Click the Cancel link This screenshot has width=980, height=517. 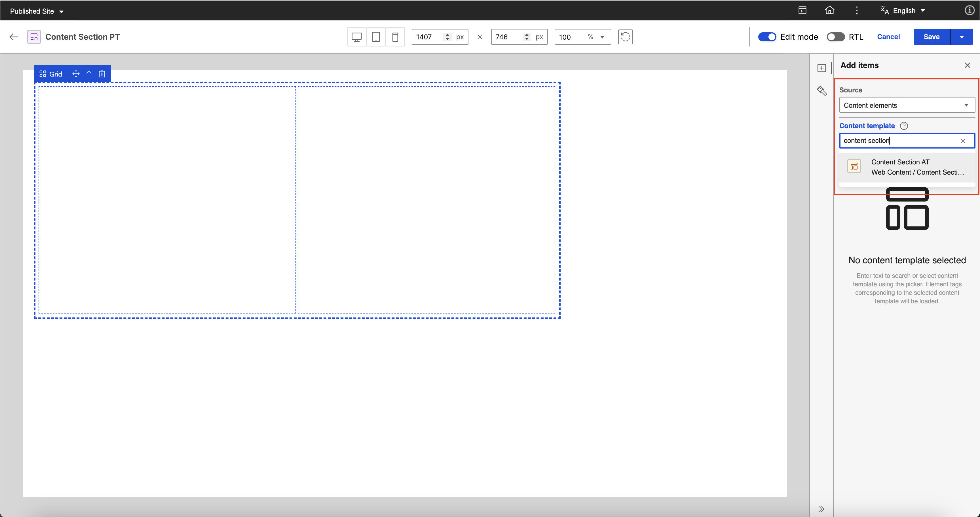point(888,37)
